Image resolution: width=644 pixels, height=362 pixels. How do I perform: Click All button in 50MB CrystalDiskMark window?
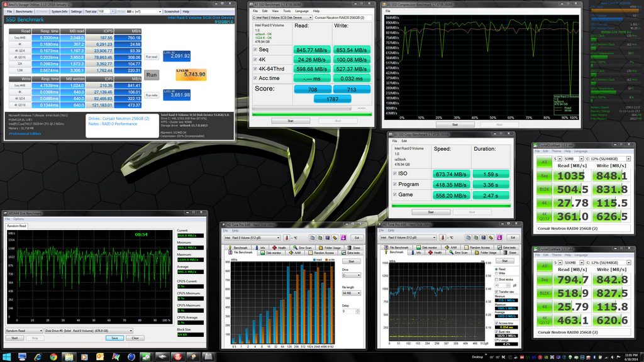544,162
